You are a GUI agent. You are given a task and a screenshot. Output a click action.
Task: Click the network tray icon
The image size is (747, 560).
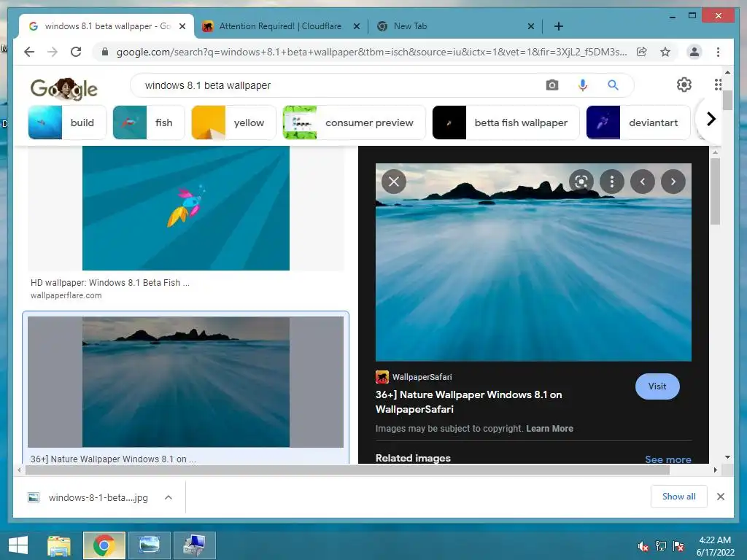coord(661,546)
